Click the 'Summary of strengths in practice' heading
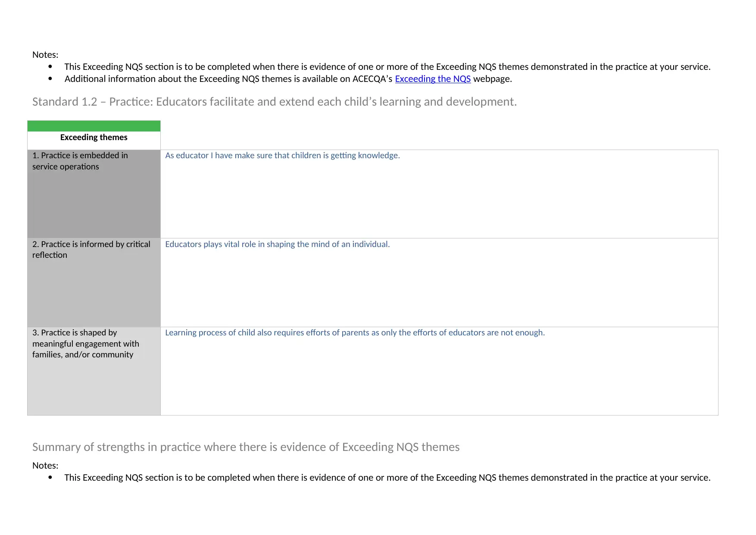Screen dimensions: 756x535 (246, 447)
